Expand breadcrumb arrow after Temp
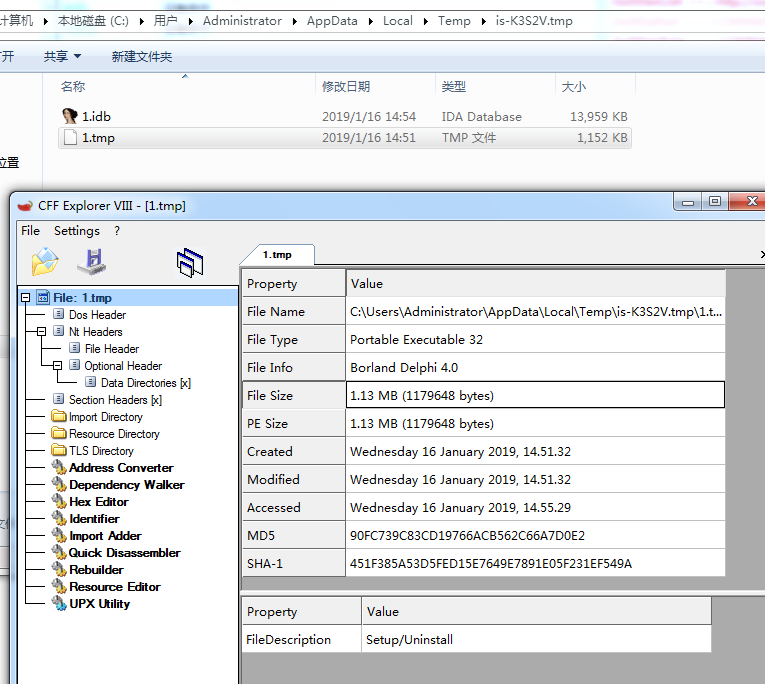 tap(483, 21)
